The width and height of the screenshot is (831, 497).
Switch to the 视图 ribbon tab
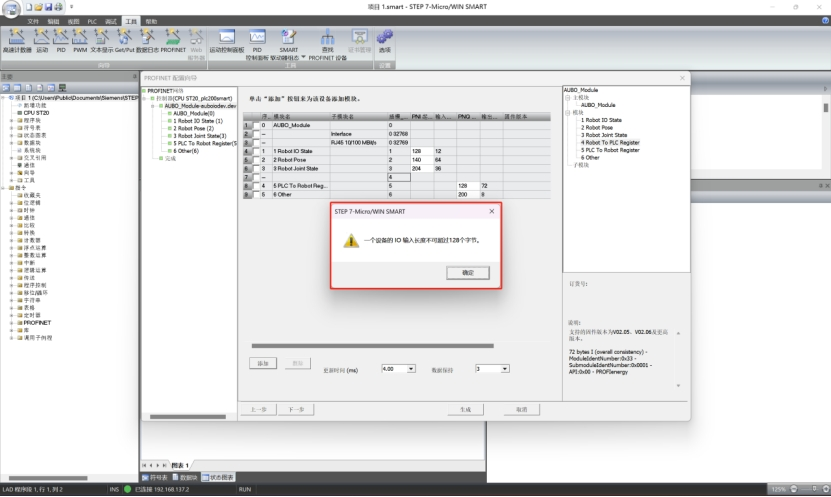pyautogui.click(x=74, y=20)
